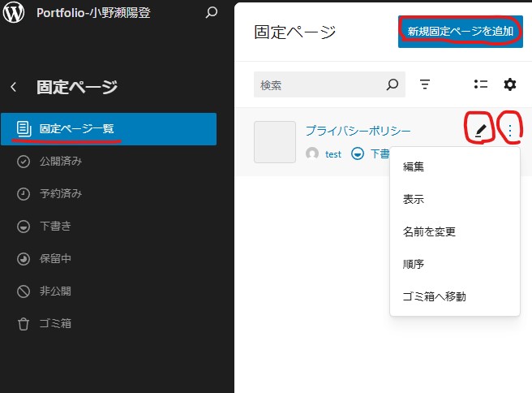Open the filter icon next to search

tap(425, 84)
